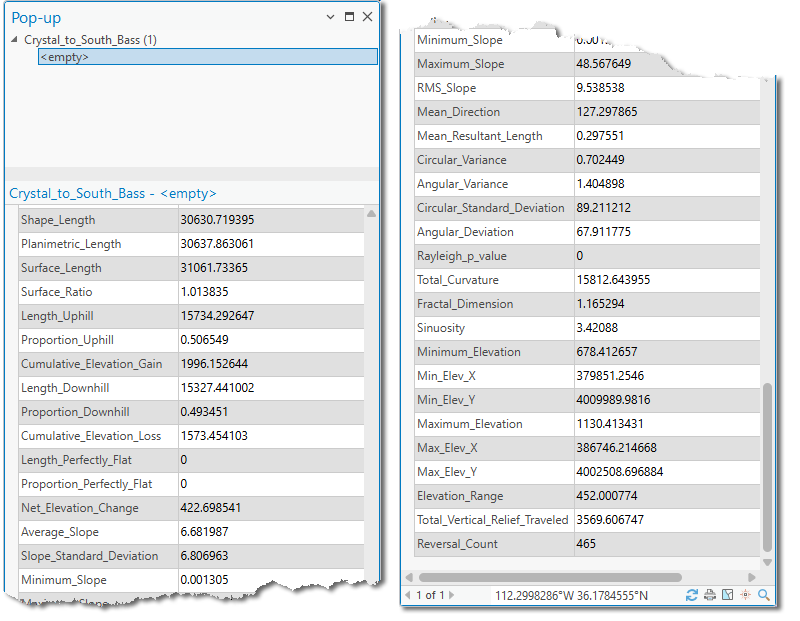Click the Rayleigh_p_value field name
800x621 pixels.
point(462,256)
